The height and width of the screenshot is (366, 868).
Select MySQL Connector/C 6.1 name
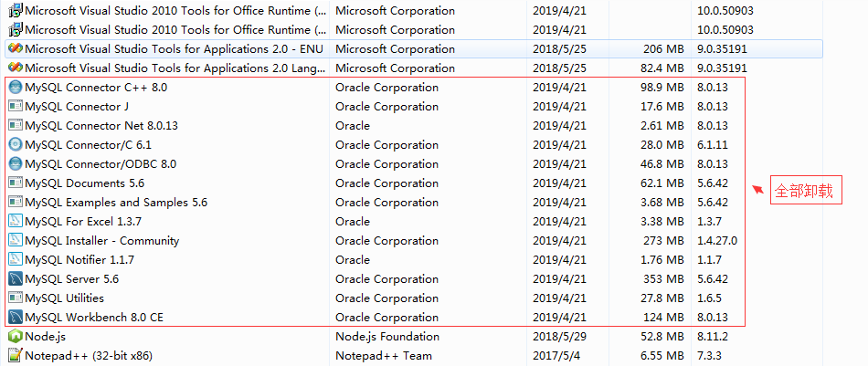[x=88, y=145]
